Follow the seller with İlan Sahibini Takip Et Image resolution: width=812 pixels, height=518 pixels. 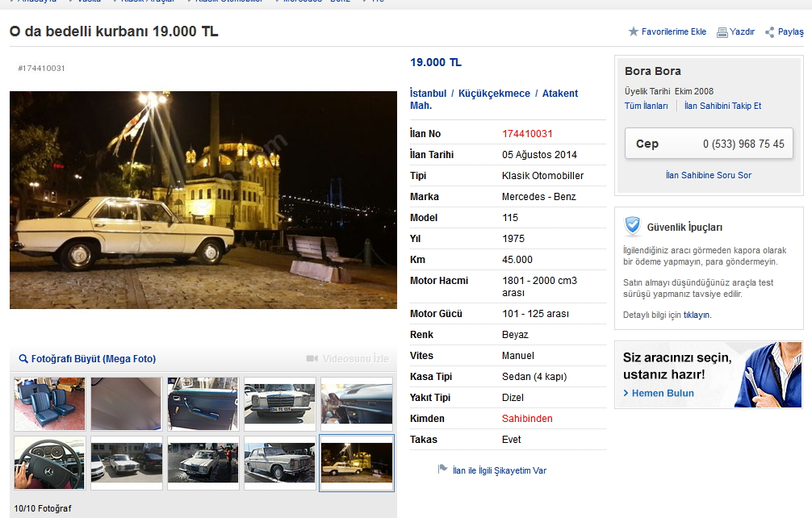(722, 106)
